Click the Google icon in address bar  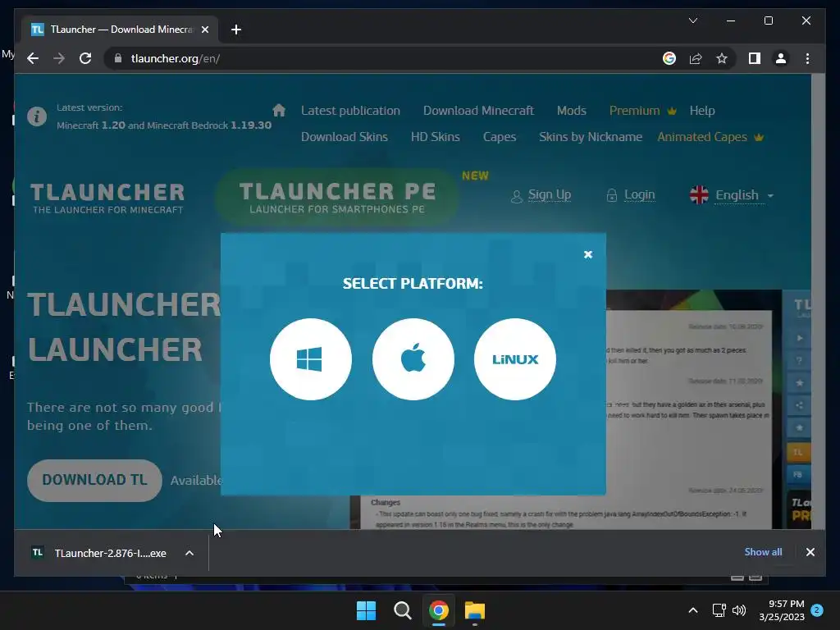tap(669, 58)
